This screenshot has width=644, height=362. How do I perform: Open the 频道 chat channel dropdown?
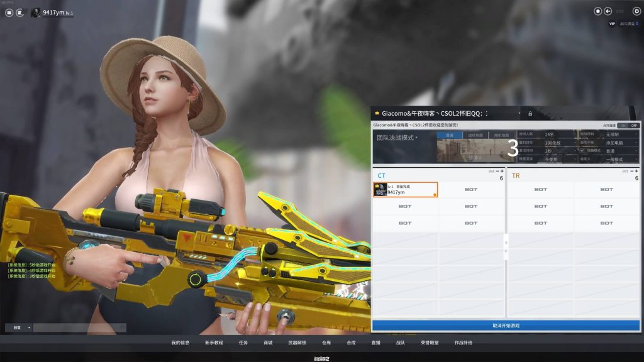pyautogui.click(x=18, y=327)
